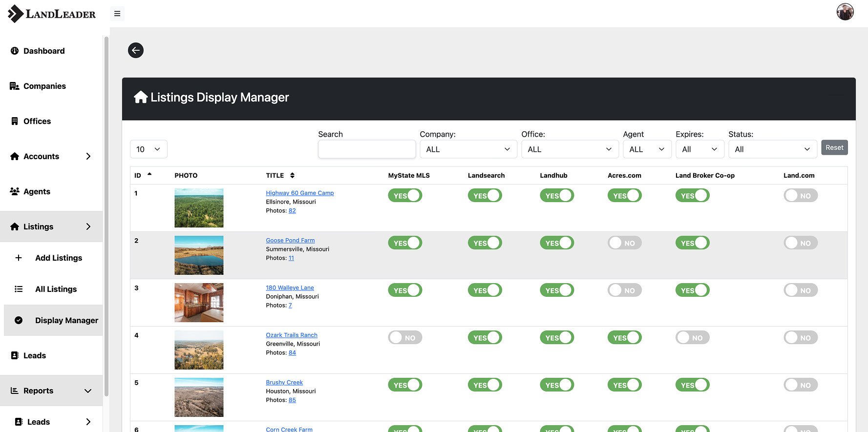
Task: Click the LandLeader logo
Action: [x=52, y=14]
